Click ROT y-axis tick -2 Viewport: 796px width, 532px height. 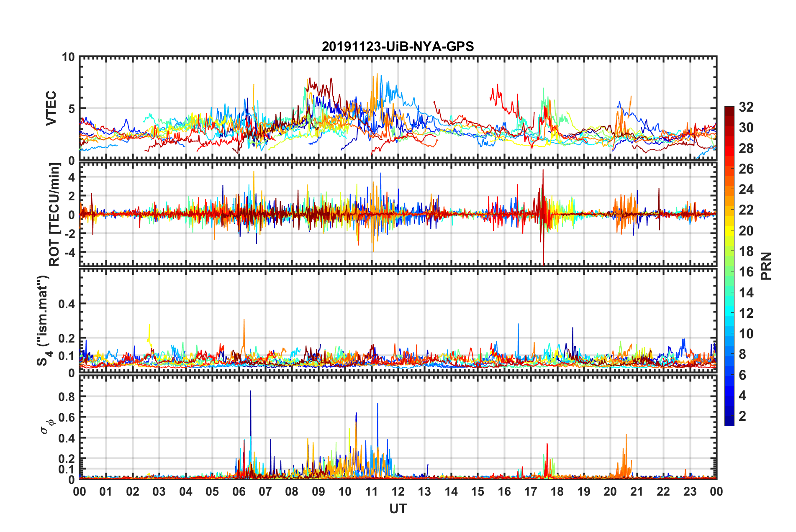(x=70, y=234)
